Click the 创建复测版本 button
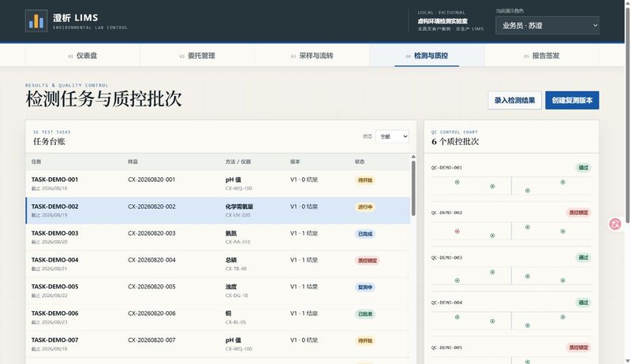This screenshot has width=631, height=364. [572, 100]
